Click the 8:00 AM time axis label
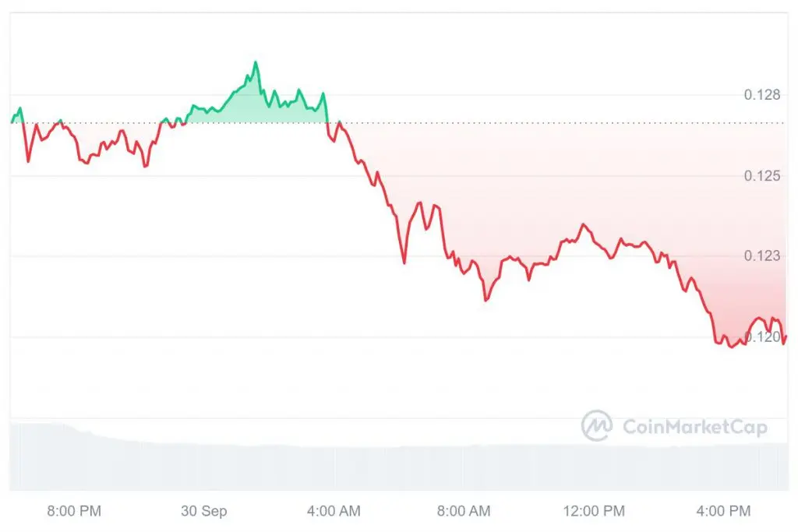This screenshot has width=798, height=532. point(464,511)
